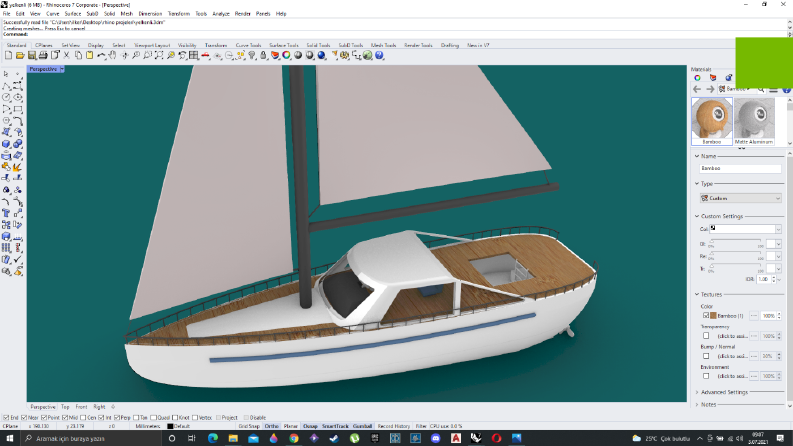Toggle the Grid Snap status bar button
Screen dimensions: 793x446
point(249,426)
